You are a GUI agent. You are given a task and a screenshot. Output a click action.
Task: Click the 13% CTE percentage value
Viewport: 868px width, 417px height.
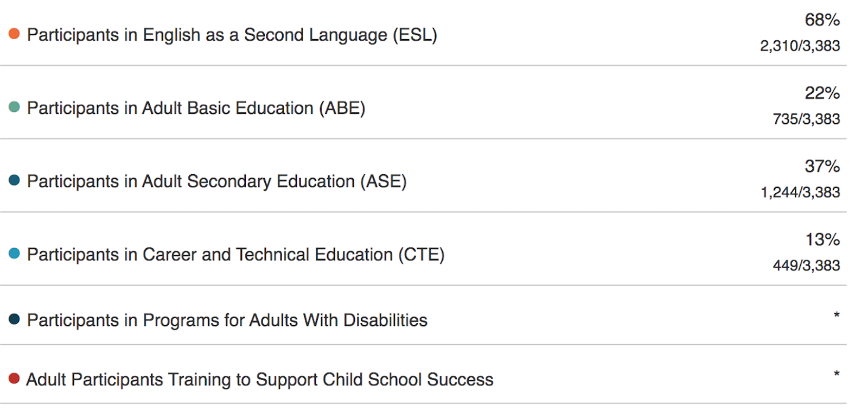pos(822,239)
